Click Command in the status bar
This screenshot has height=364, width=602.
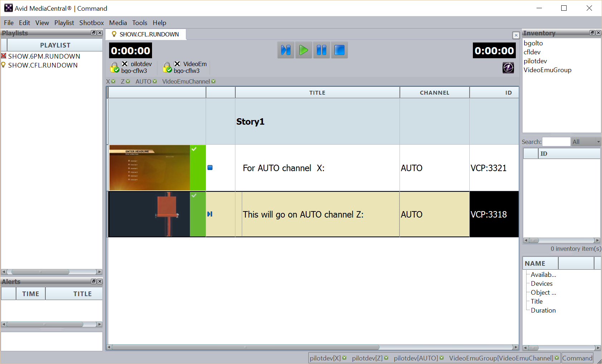coord(577,358)
